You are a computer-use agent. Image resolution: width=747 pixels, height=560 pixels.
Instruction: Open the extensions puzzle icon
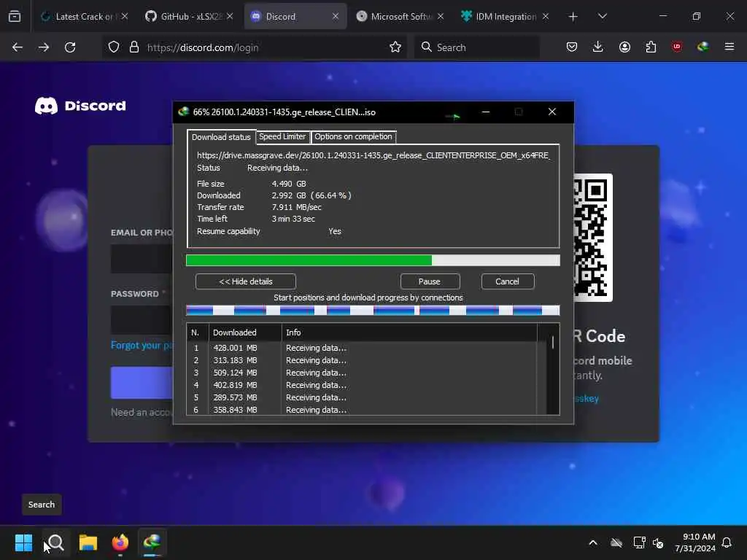pyautogui.click(x=651, y=47)
